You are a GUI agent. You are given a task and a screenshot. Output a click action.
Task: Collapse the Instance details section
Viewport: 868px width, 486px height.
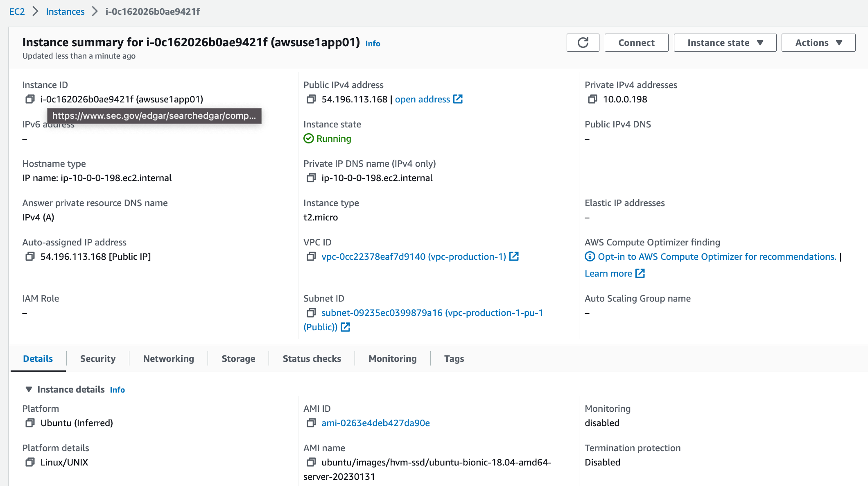tap(29, 389)
